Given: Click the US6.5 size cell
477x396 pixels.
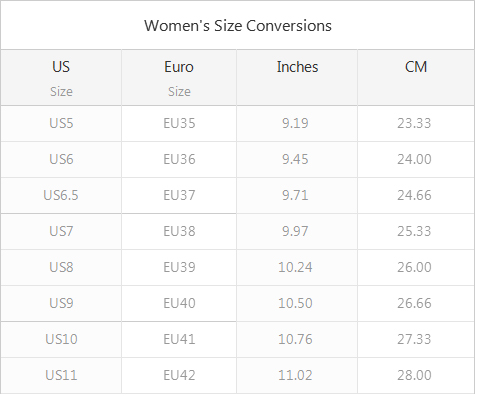Looking at the screenshot, I should pos(61,195).
